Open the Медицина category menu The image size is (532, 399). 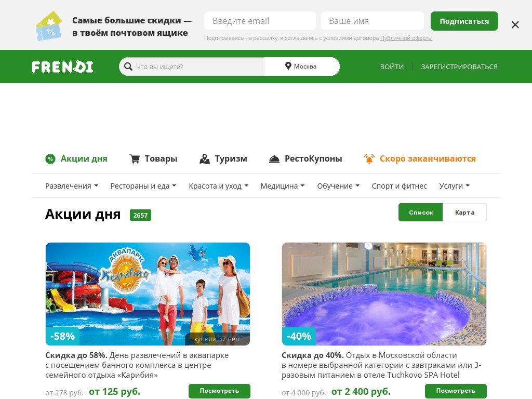click(x=282, y=186)
